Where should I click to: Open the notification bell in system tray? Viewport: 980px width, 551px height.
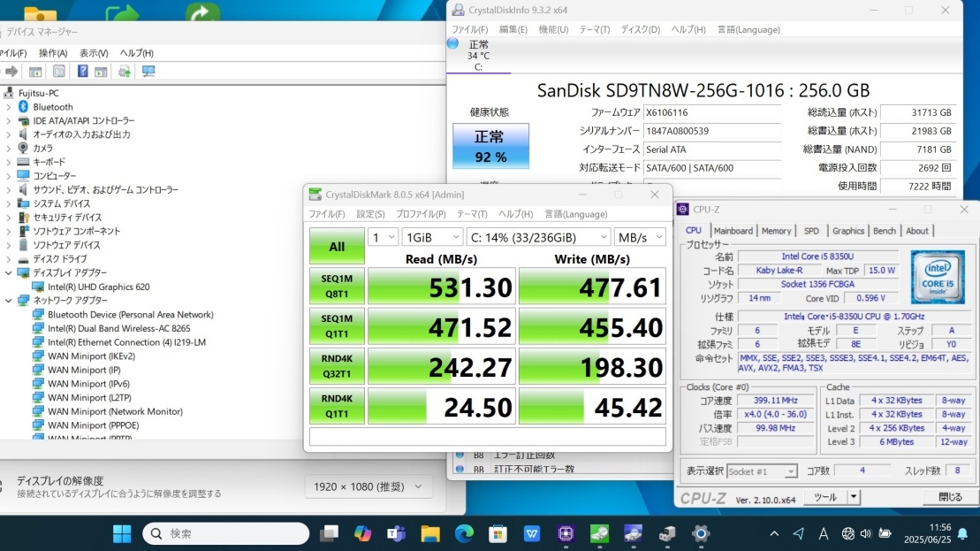[963, 533]
